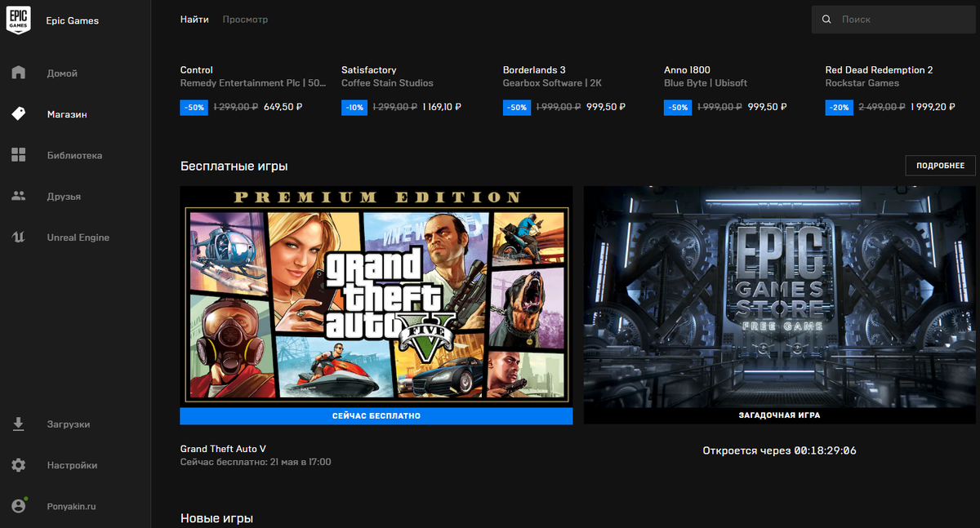Screen dimensions: 980x528
Task: Click Red Dead Redemption 2's -20% badge
Action: [x=840, y=107]
